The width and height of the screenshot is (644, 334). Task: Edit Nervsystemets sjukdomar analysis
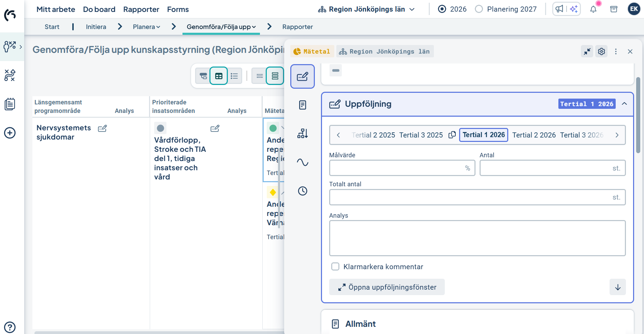click(x=102, y=129)
